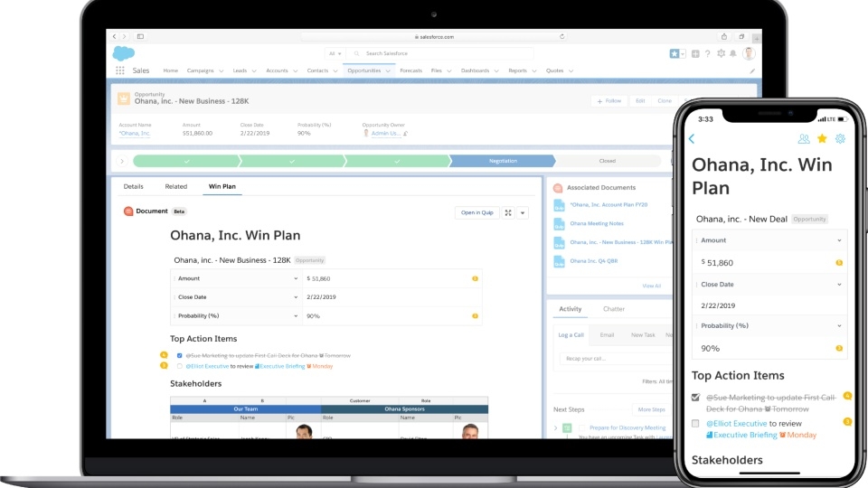Viewport: 868px width, 488px height.
Task: Open the Contacts nav dropdown arrow
Action: 335,70
